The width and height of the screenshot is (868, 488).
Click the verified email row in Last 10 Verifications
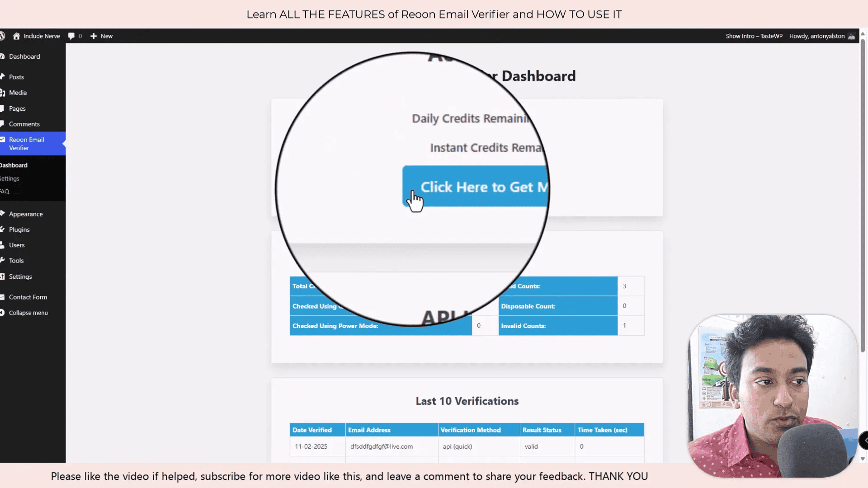coord(467,446)
